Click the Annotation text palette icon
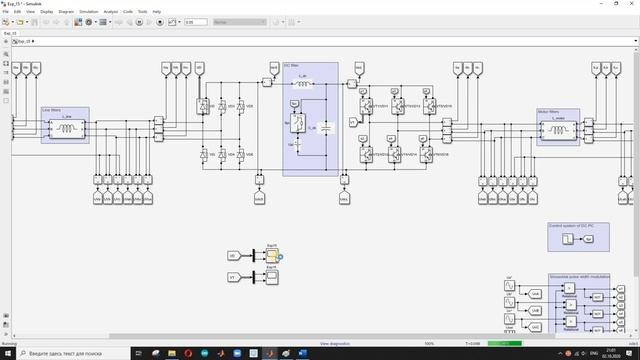640x360 pixels. click(x=6, y=82)
